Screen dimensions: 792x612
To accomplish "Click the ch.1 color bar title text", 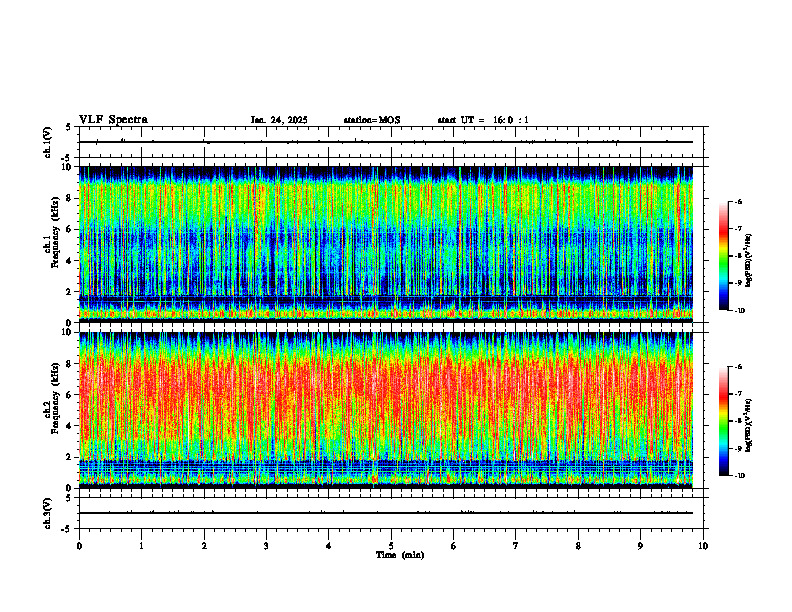I will (x=749, y=260).
